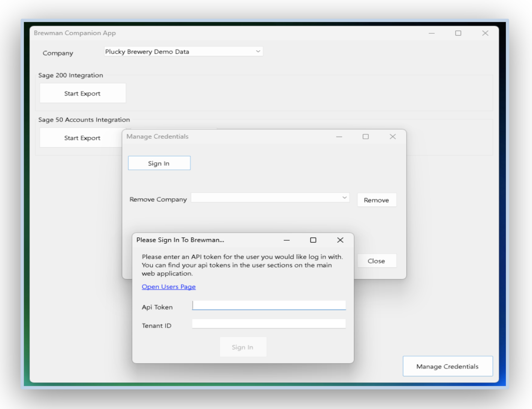The image size is (532, 409).
Task: Maximize the Manage Credentials window
Action: [x=366, y=137]
